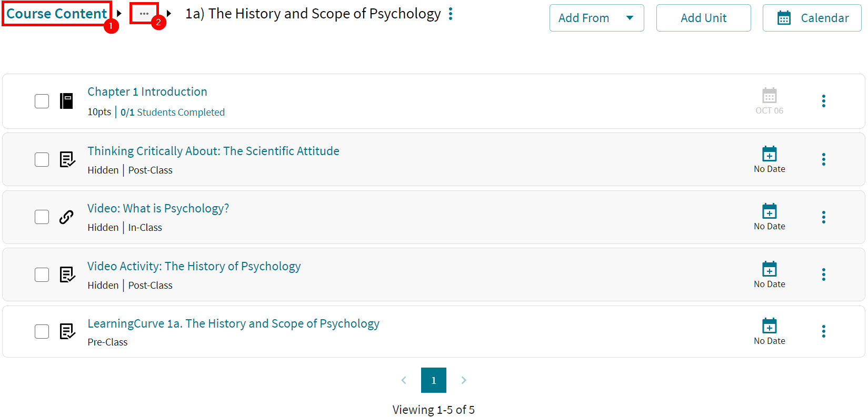Screen dimensions: 868x417
Task: Open the Add From dropdown
Action: [x=596, y=17]
